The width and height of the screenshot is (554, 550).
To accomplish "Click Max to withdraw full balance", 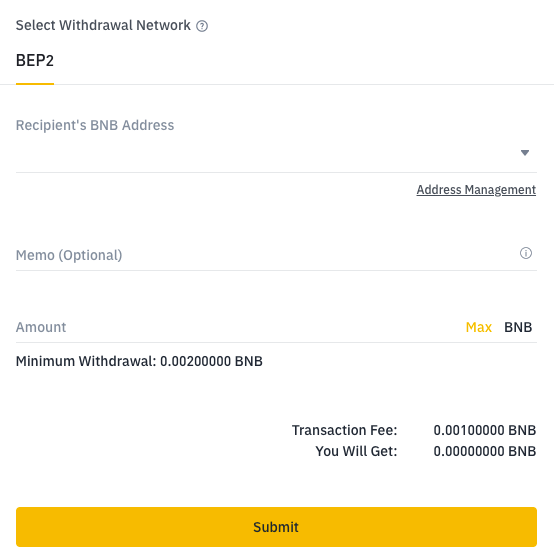I will (479, 327).
